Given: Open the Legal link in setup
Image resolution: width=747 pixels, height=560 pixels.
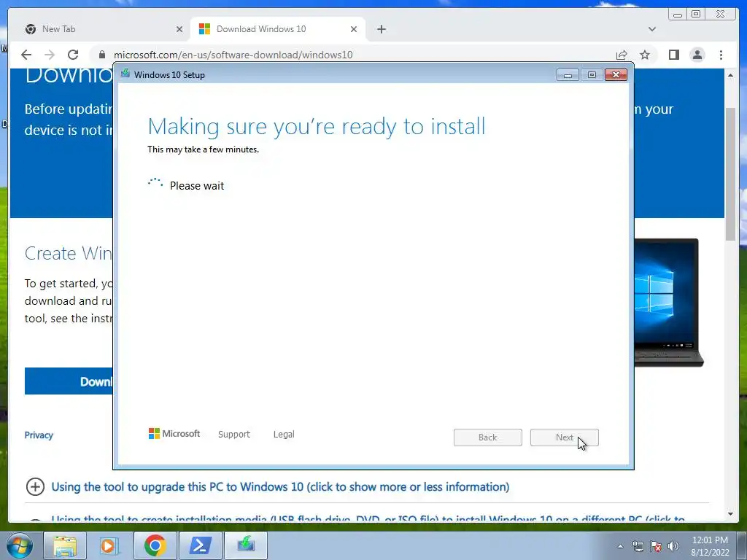Looking at the screenshot, I should [x=284, y=435].
